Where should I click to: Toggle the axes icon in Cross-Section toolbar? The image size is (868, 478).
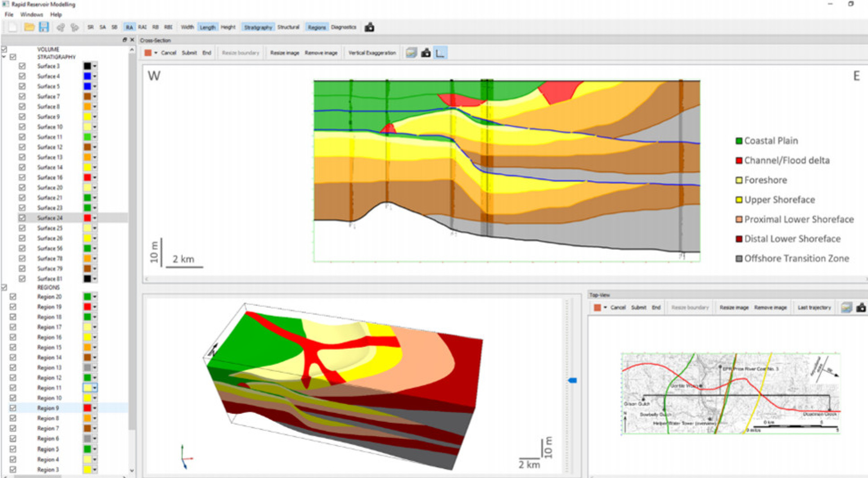click(440, 53)
